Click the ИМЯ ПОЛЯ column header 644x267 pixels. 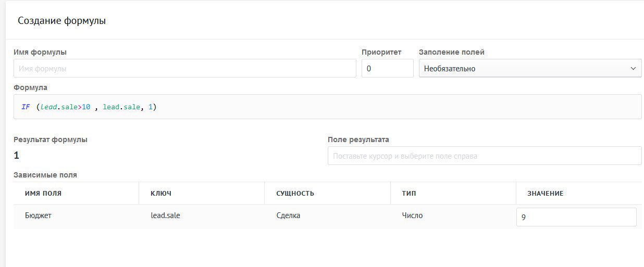(43, 193)
